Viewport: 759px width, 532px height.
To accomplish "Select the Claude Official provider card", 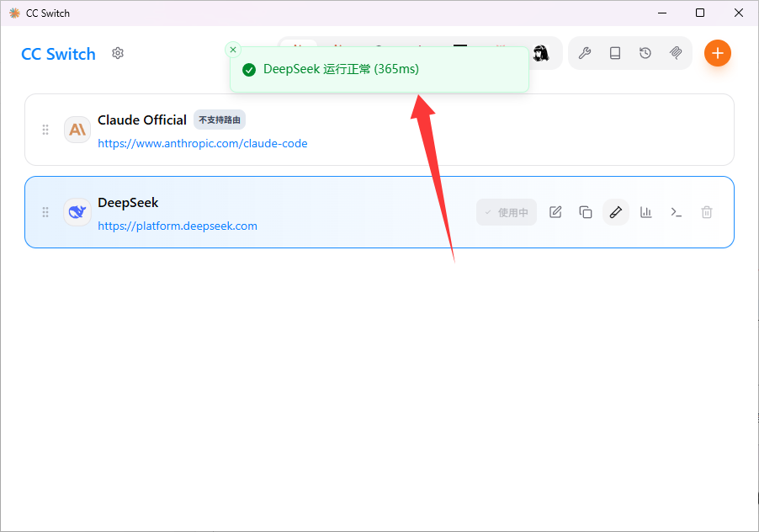I will click(x=379, y=130).
